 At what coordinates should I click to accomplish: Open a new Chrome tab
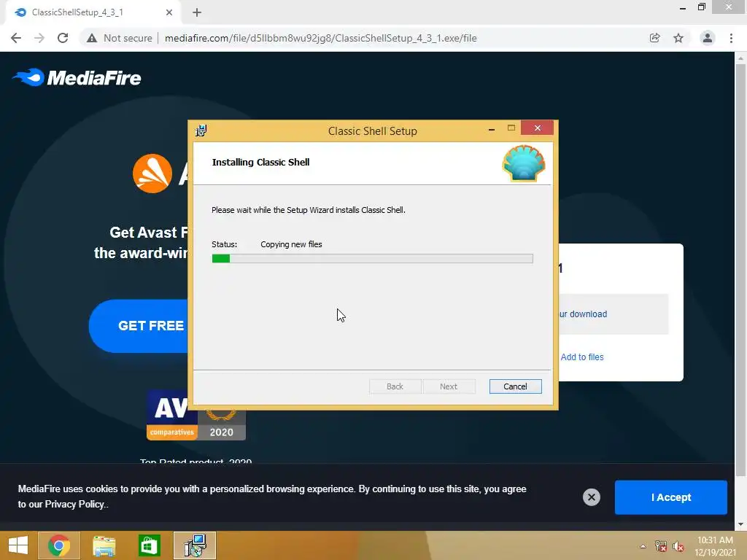coord(197,12)
